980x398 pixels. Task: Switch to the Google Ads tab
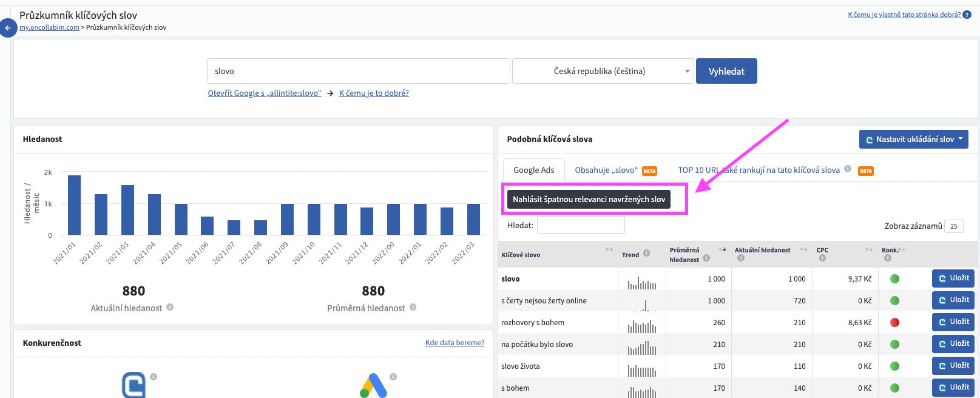tap(534, 170)
